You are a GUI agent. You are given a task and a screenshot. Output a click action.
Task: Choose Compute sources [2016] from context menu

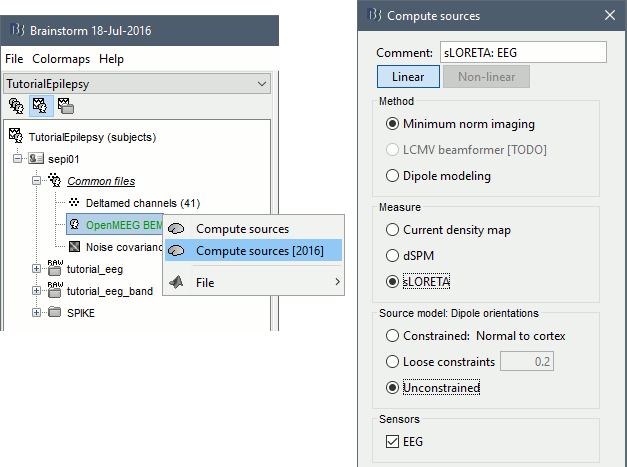[259, 250]
